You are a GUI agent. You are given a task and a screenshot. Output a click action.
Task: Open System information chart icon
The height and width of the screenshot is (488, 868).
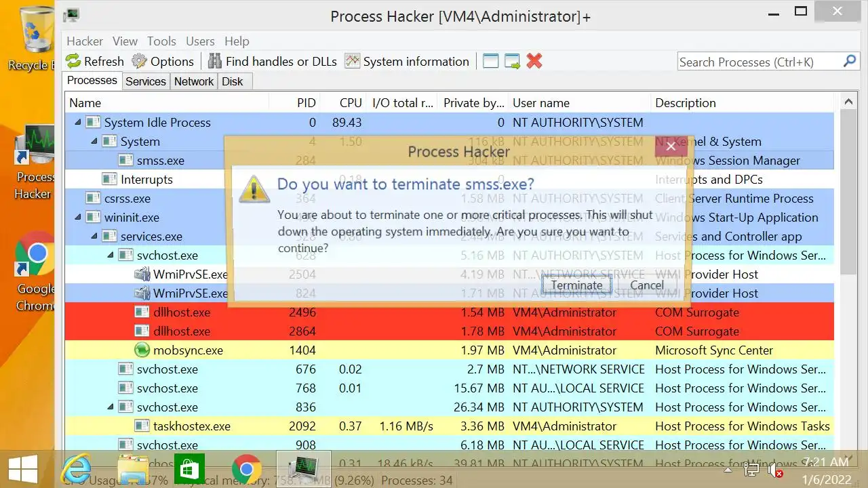tap(352, 61)
